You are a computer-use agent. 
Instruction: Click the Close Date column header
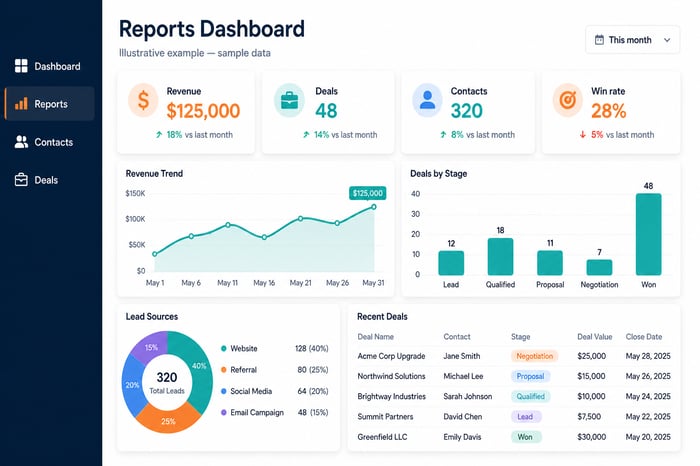click(x=644, y=337)
